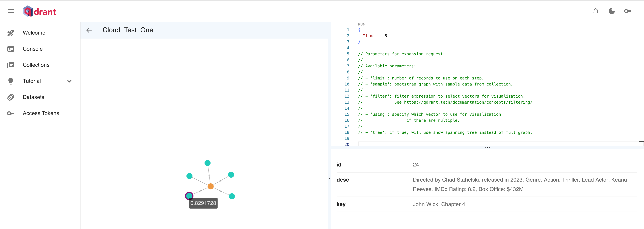This screenshot has width=644, height=229.
Task: Open the hamburger menu icon
Action: [x=11, y=11]
